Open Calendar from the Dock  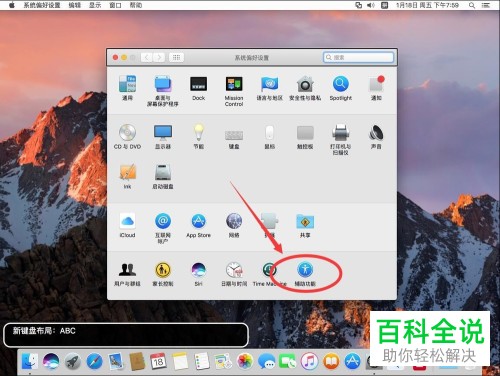click(x=159, y=361)
